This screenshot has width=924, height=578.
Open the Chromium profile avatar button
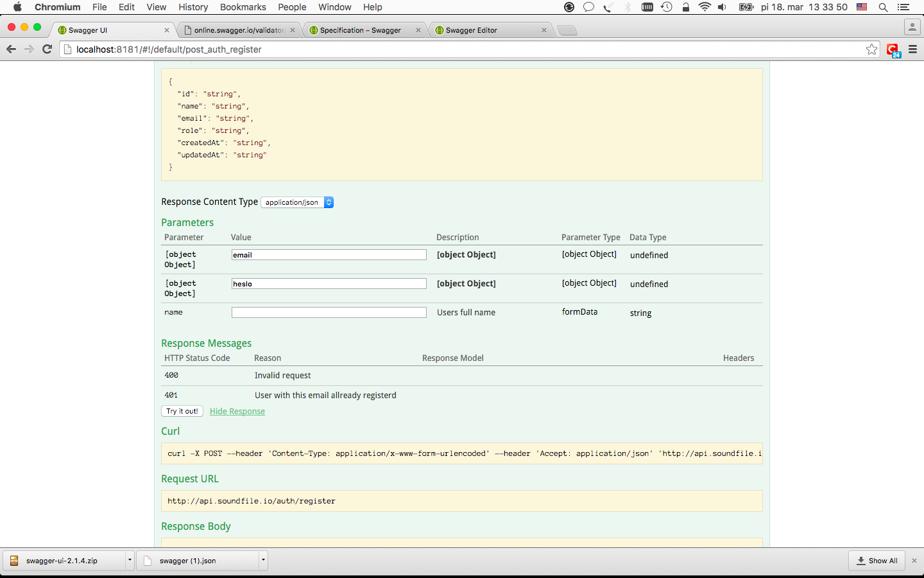coord(912,27)
